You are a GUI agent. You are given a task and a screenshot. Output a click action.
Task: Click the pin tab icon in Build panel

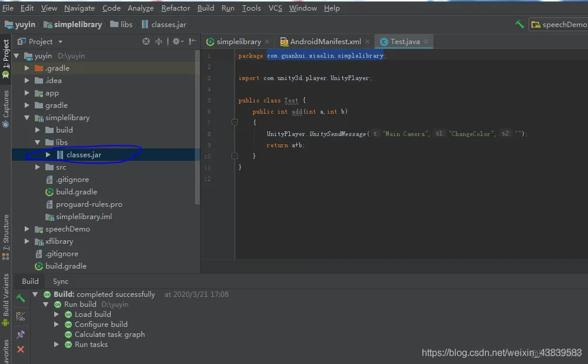click(21, 334)
